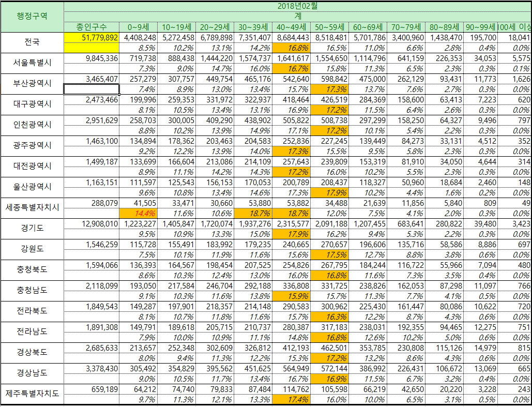
Task: Select cell 10.2% in 전라남도 row
Action: pos(406,338)
